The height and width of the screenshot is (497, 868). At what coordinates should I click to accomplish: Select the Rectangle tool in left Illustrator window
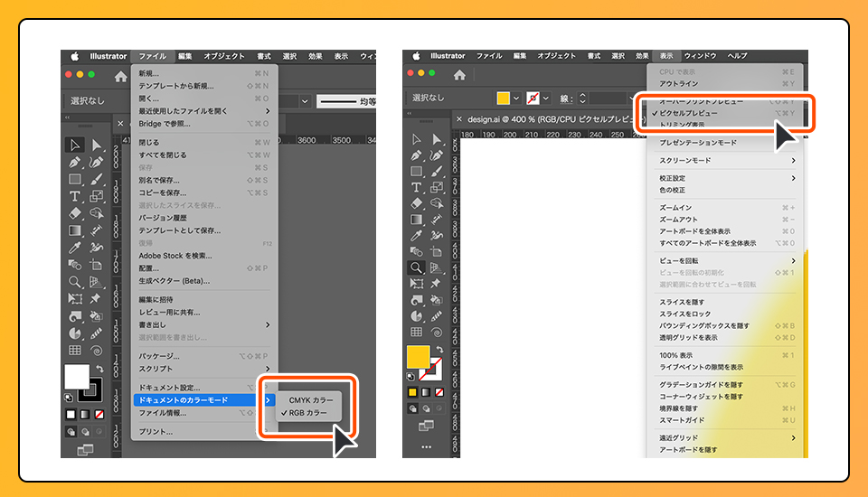[75, 179]
